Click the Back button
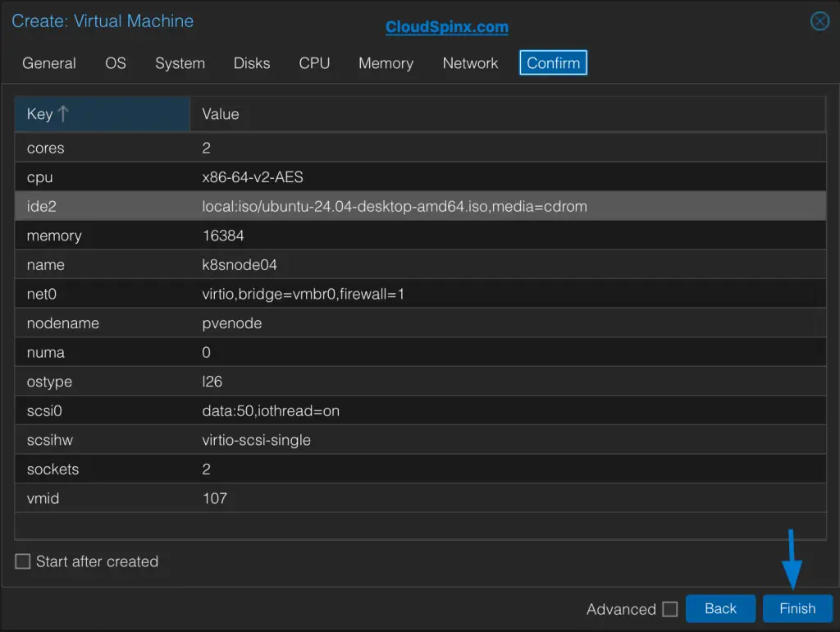This screenshot has width=840, height=632. tap(720, 608)
